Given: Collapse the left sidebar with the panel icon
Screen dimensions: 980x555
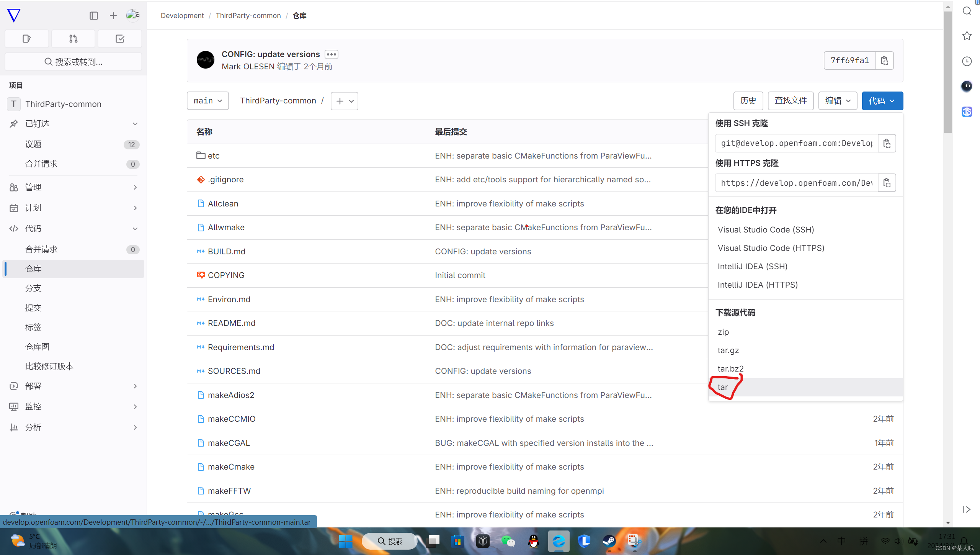Looking at the screenshot, I should [x=94, y=16].
